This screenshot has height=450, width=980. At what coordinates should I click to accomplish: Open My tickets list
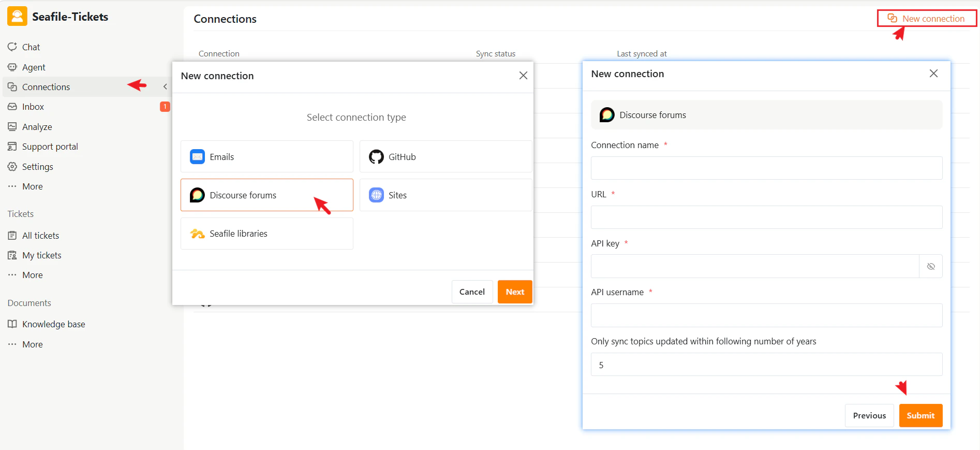41,255
